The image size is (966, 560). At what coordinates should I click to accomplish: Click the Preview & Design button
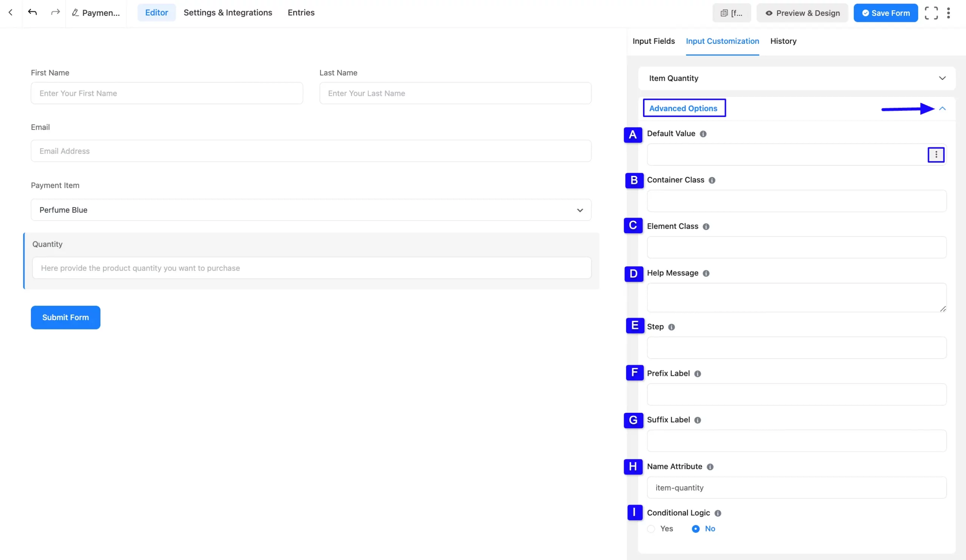pyautogui.click(x=802, y=13)
